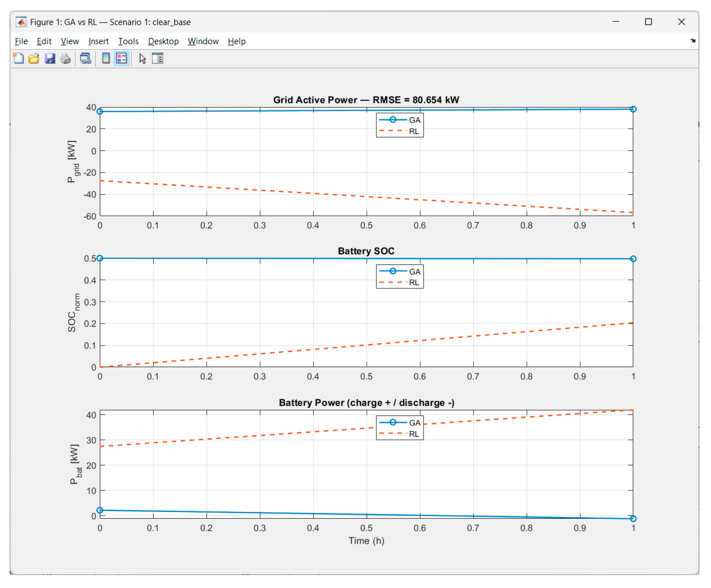Open the Help menu
Image resolution: width=711 pixels, height=588 pixels.
237,41
